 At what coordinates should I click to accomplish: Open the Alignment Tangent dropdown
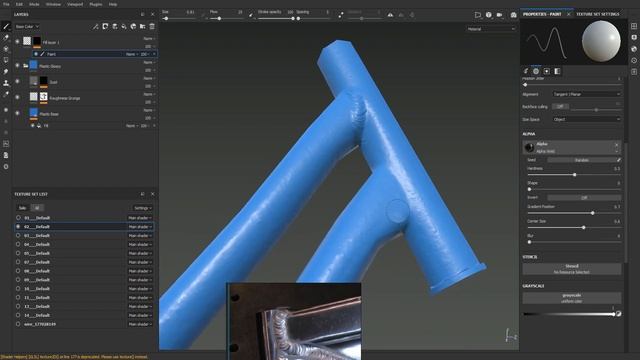(587, 94)
